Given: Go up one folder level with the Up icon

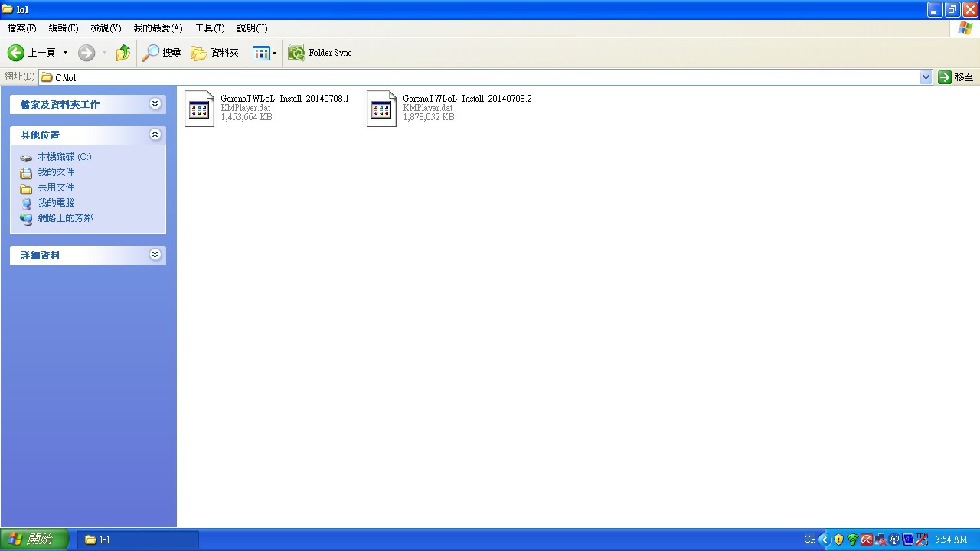Looking at the screenshot, I should tap(123, 53).
